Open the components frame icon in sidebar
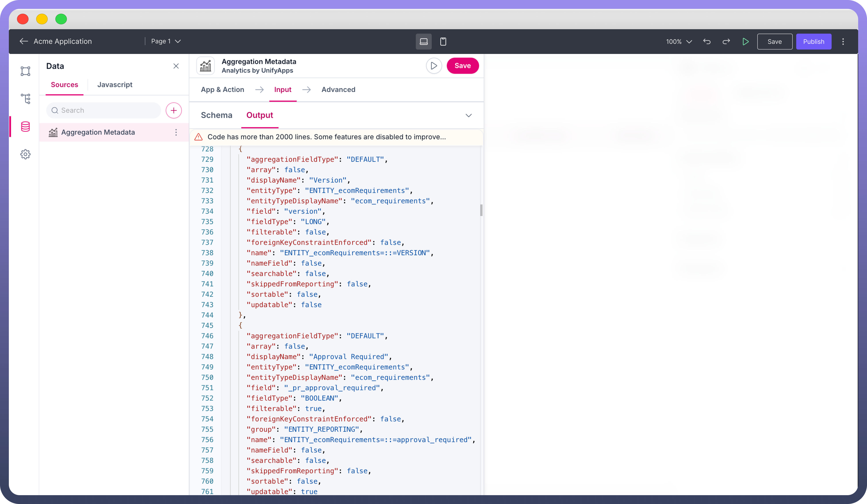Viewport: 867px width, 504px height. (x=25, y=71)
